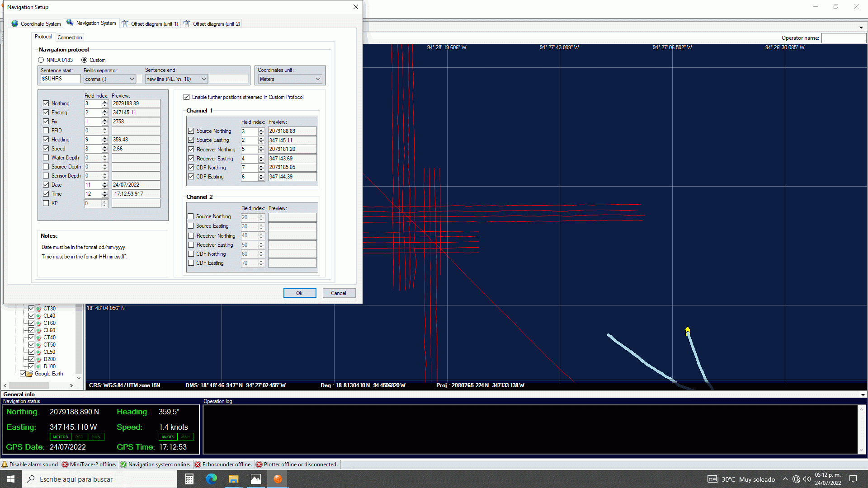Click the yellow vessel marker on the map

[x=688, y=331]
